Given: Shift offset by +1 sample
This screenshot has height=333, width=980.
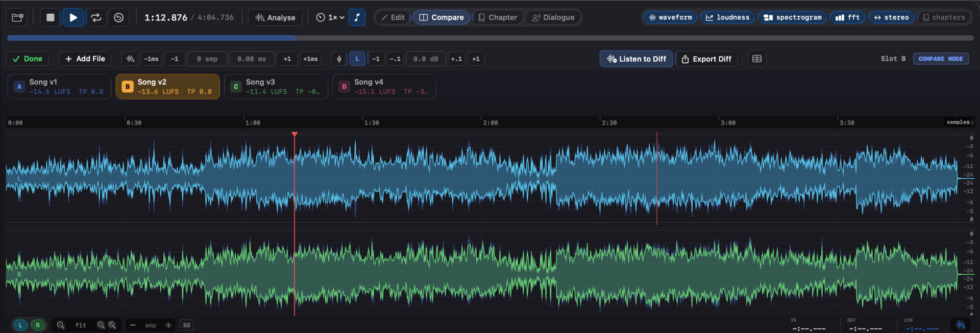Looking at the screenshot, I should [287, 59].
